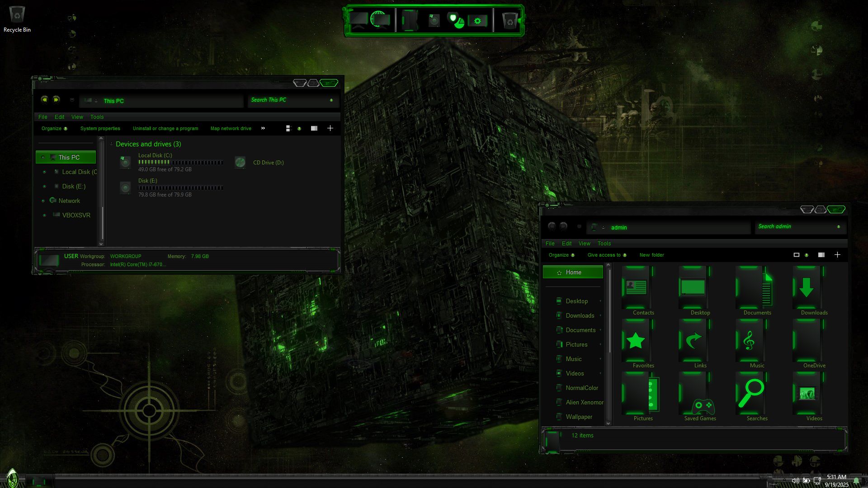
Task: Toggle preview pane in This PC window
Action: (x=314, y=128)
